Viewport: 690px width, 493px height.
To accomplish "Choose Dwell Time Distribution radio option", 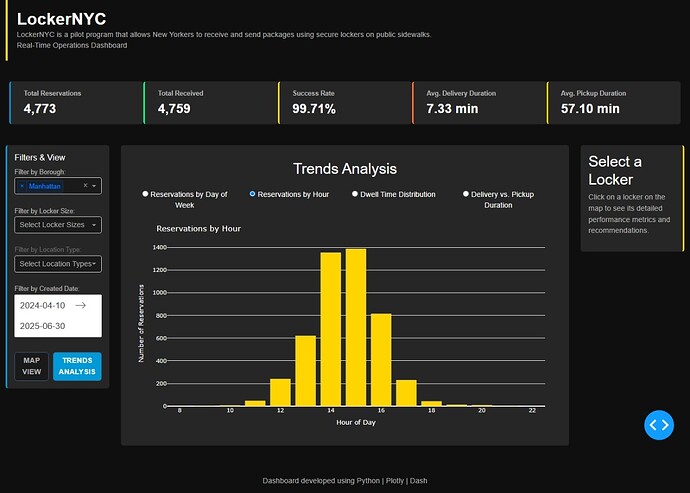I will 355,194.
